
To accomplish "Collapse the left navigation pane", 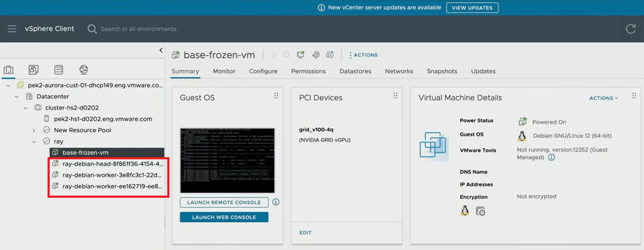I will 161,50.
